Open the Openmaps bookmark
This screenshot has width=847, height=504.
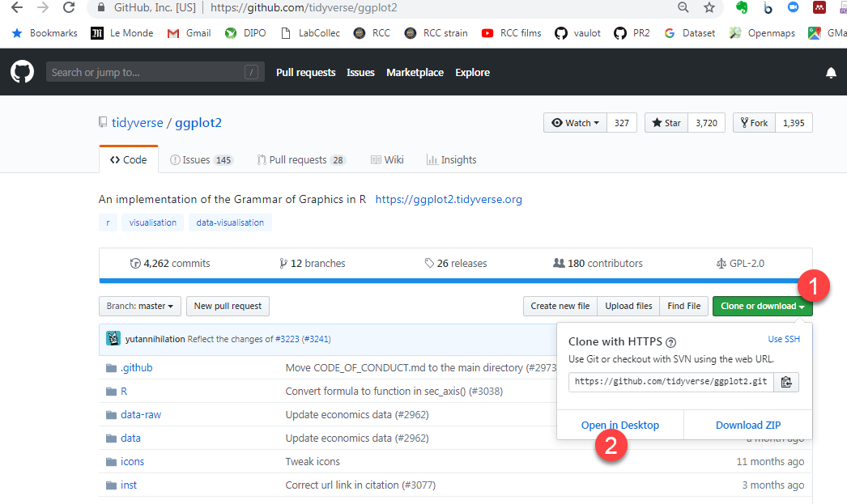(762, 33)
